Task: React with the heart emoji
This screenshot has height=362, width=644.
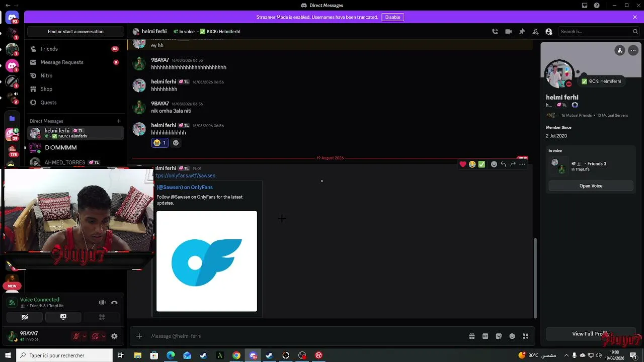Action: 463,164
